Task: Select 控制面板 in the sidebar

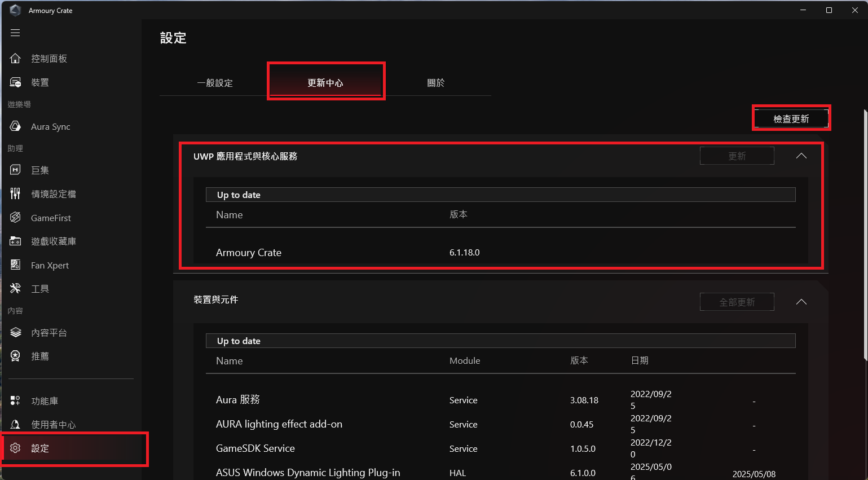Action: [x=49, y=59]
